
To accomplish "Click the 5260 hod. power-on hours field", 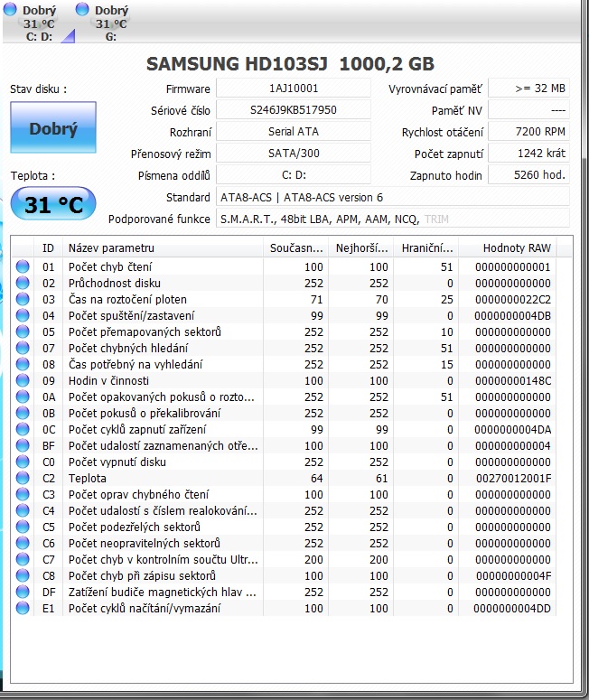I will 528,175.
